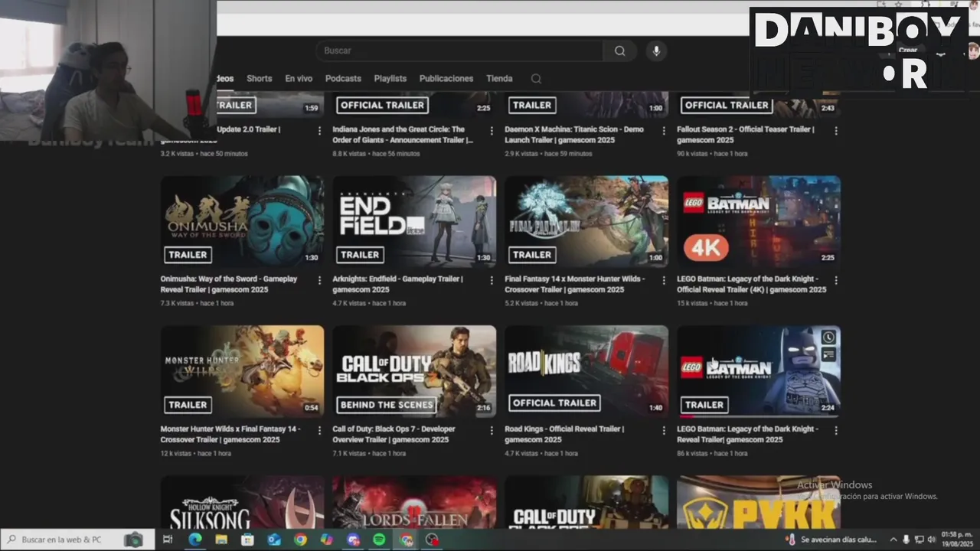Open Microsoft Store from the taskbar
The width and height of the screenshot is (980, 551).
(247, 540)
